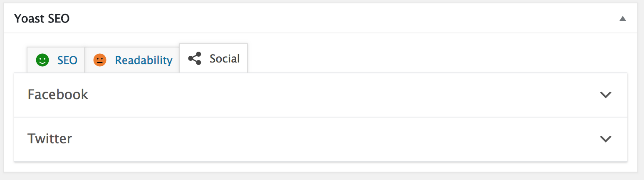Viewport: 644px width, 180px height.
Task: Click the Facebook chevron down arrow
Action: [x=606, y=95]
